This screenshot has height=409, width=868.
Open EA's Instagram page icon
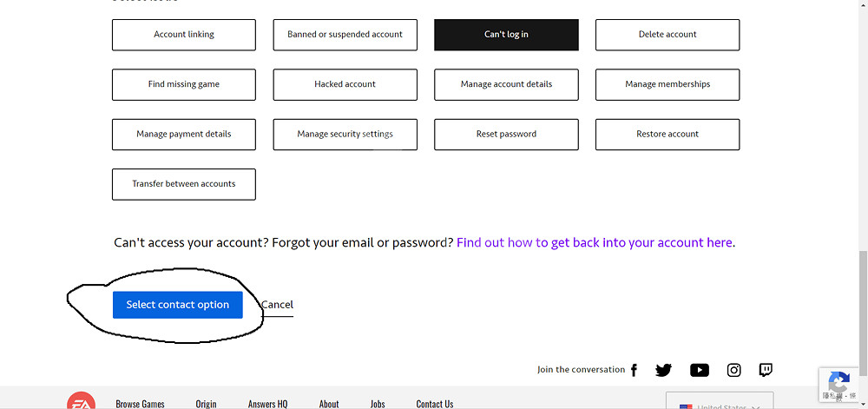tap(734, 370)
